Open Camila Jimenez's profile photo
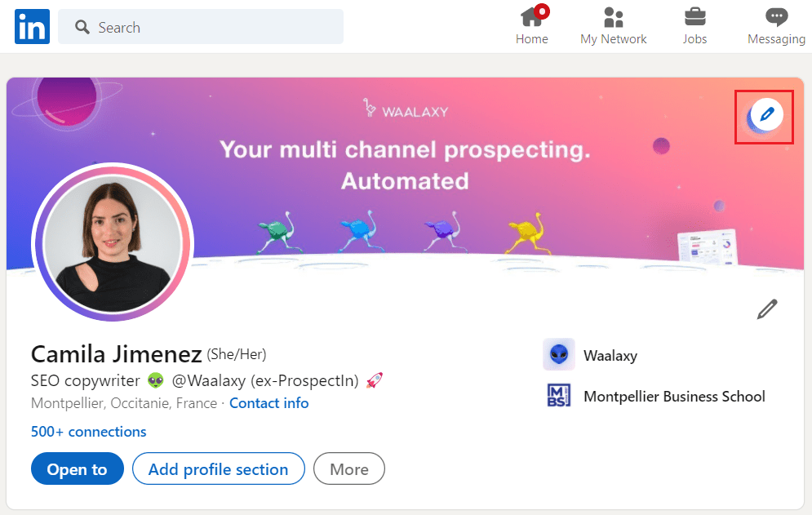Screen dimensions: 812x515 113,242
